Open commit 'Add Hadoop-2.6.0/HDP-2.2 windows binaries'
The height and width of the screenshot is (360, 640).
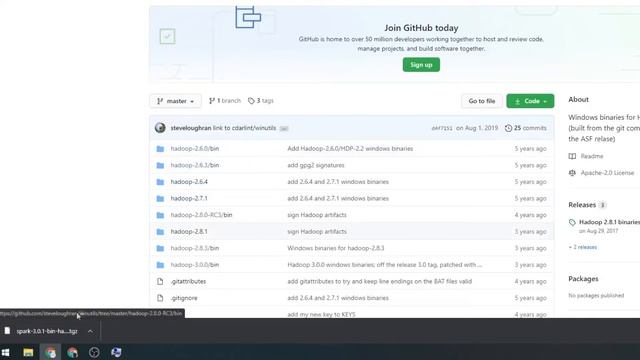[350, 149]
